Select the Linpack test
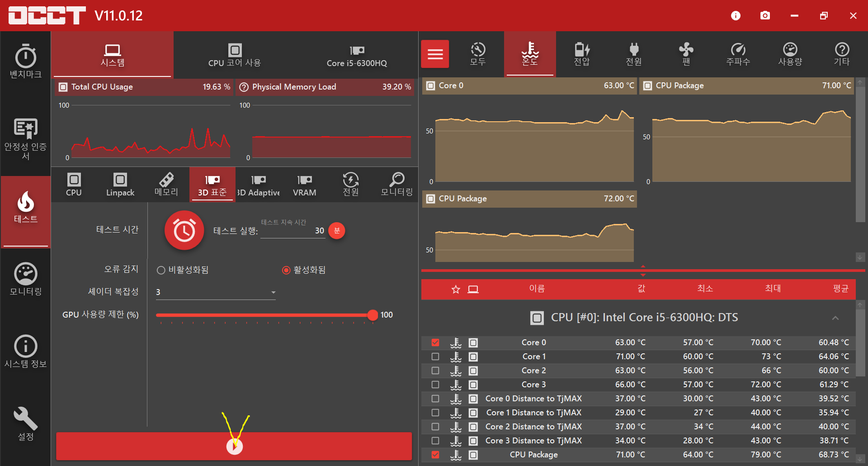This screenshot has width=868, height=466. click(120, 185)
